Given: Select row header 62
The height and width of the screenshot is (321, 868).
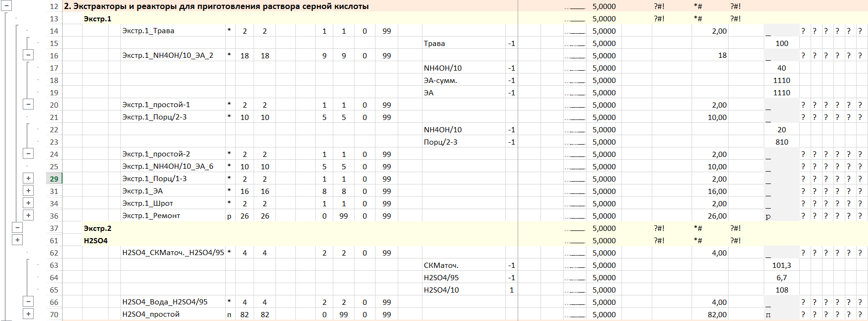Looking at the screenshot, I should pyautogui.click(x=54, y=253).
